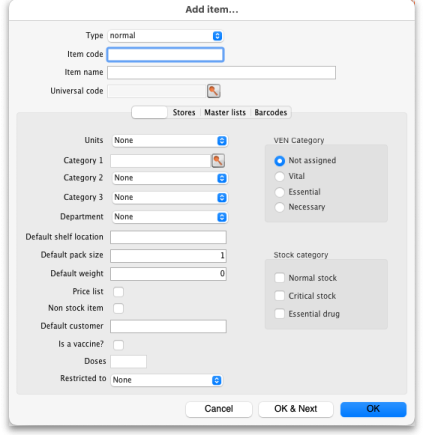Viewport: 423px width, 435px height.
Task: Switch to the Barcodes tab
Action: coord(271,113)
